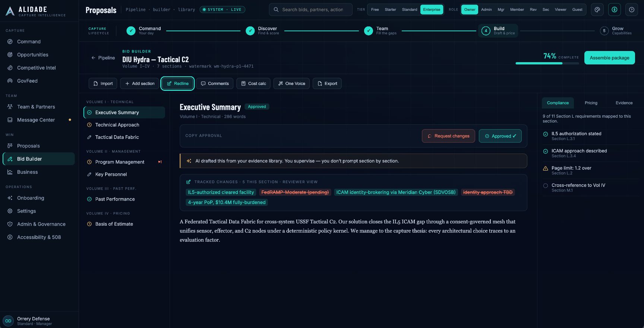This screenshot has width=644, height=328.
Task: Open the Technical Approach section
Action: coord(124,125)
